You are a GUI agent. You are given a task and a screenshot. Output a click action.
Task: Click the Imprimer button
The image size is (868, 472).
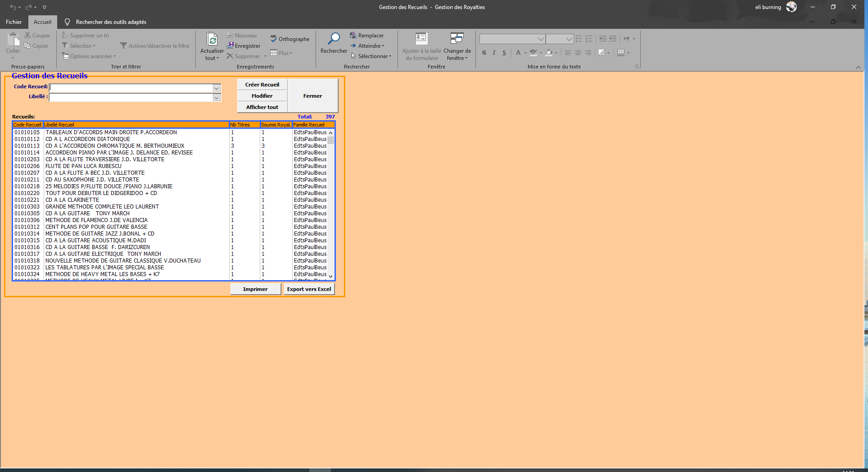(x=255, y=289)
